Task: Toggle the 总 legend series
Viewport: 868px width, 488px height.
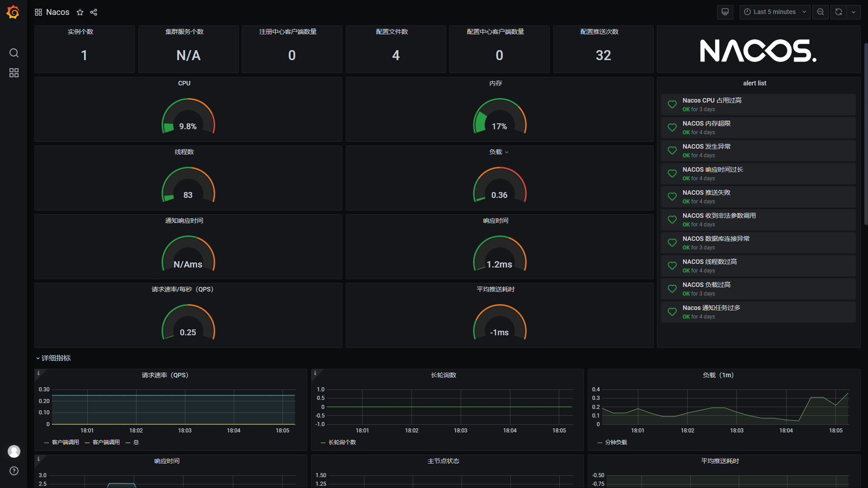Action: click(136, 442)
